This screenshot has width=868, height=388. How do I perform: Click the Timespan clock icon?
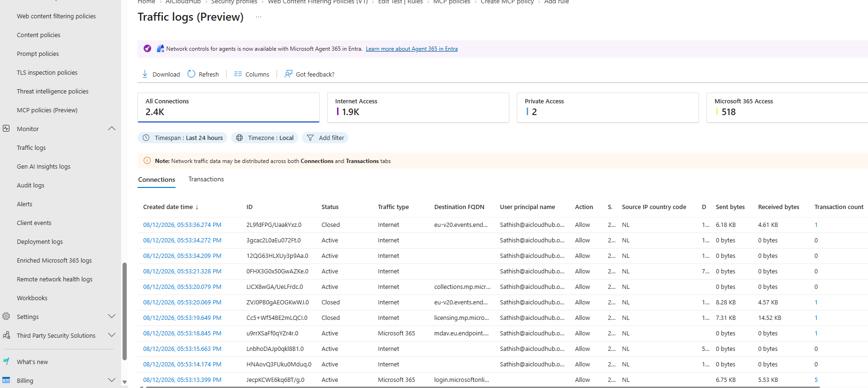pyautogui.click(x=146, y=138)
